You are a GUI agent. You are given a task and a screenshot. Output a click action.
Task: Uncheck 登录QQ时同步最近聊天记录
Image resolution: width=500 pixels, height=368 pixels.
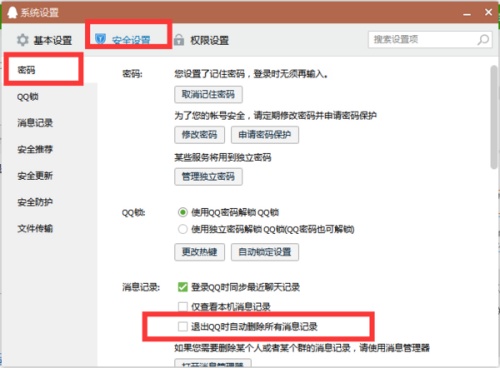point(183,287)
